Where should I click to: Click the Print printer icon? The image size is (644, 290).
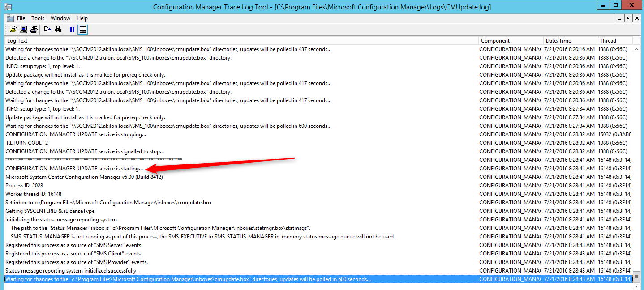(34, 30)
